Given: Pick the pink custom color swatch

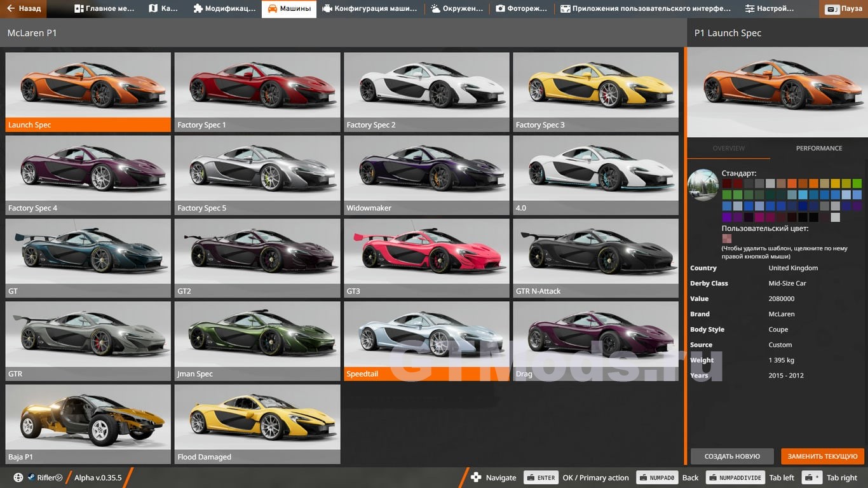Looking at the screenshot, I should [x=726, y=239].
